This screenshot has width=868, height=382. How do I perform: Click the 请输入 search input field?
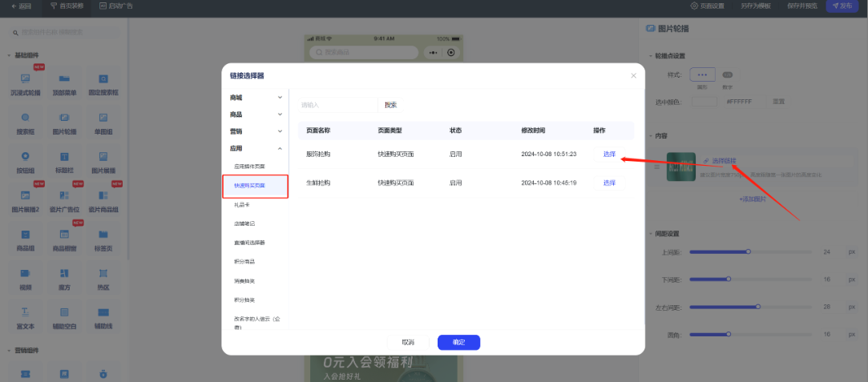click(x=335, y=105)
